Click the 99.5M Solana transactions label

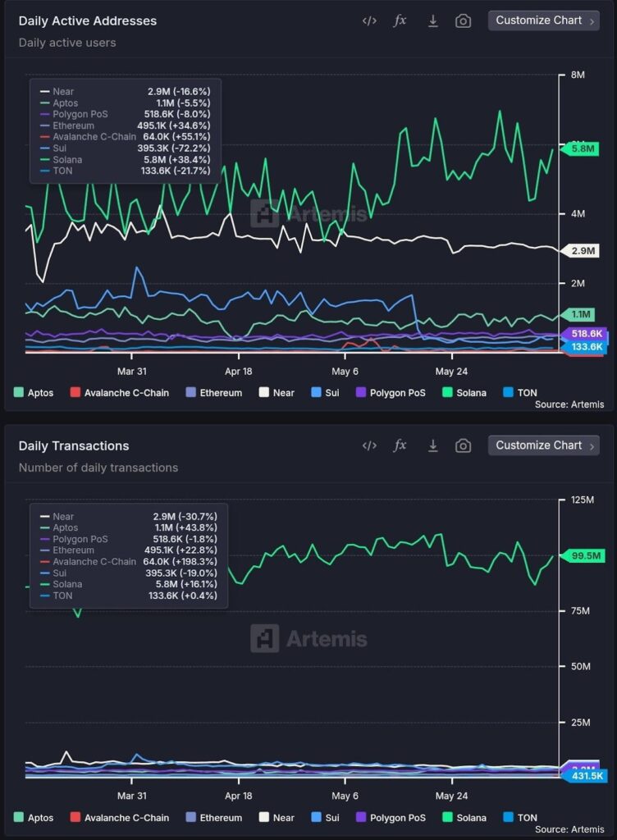(x=583, y=555)
